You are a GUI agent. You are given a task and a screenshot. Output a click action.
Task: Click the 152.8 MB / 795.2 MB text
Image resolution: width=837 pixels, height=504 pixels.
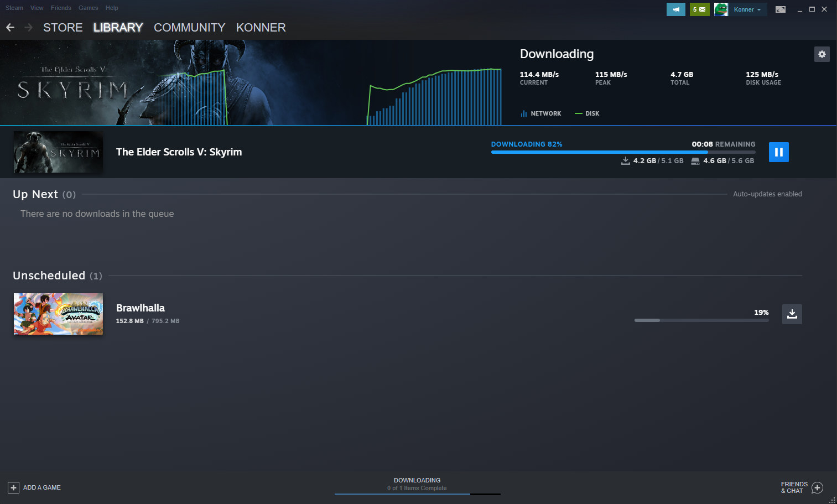(x=148, y=321)
